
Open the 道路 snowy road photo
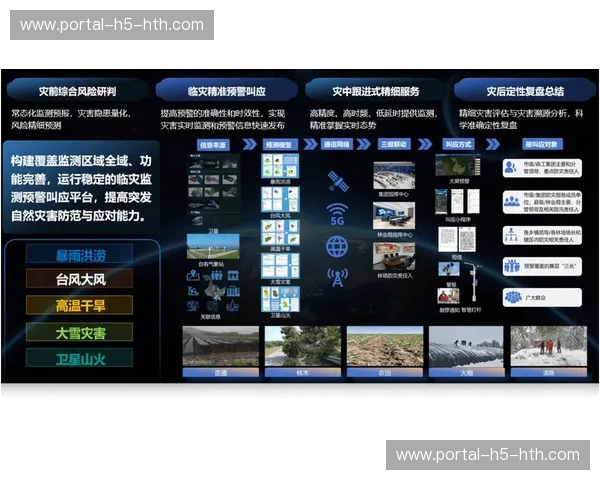pyautogui.click(x=549, y=346)
